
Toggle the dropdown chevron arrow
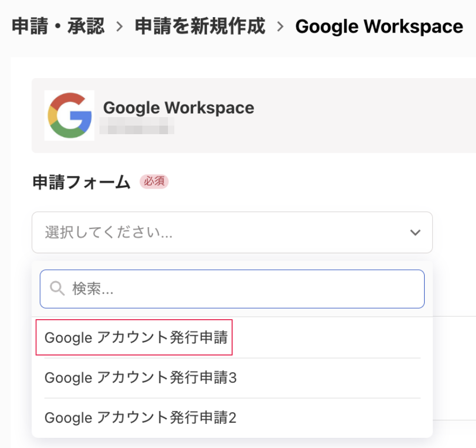(415, 233)
